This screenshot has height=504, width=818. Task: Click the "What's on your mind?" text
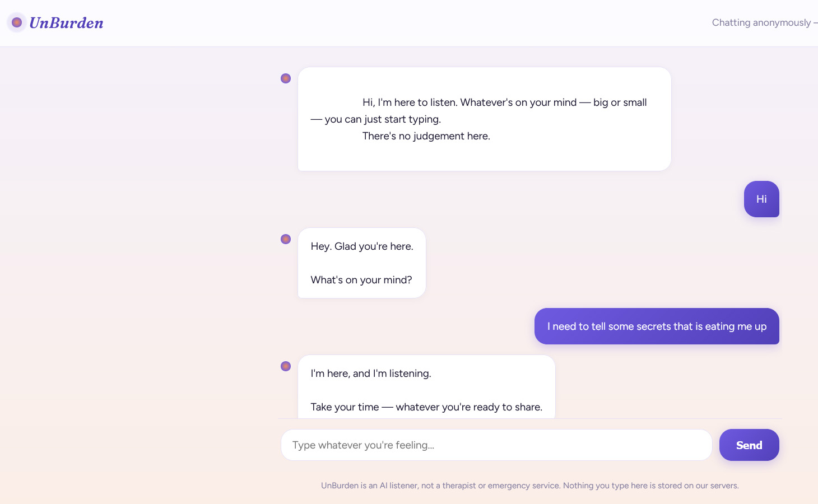[x=361, y=280]
